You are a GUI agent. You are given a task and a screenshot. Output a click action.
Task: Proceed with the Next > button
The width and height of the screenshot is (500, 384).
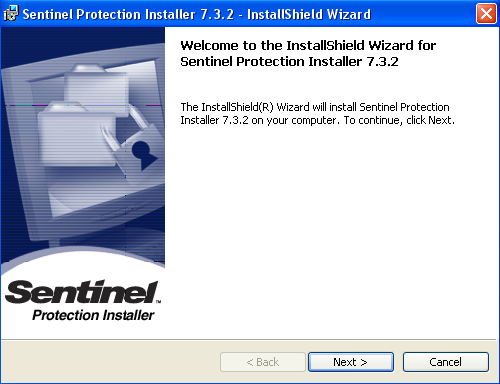(x=351, y=362)
